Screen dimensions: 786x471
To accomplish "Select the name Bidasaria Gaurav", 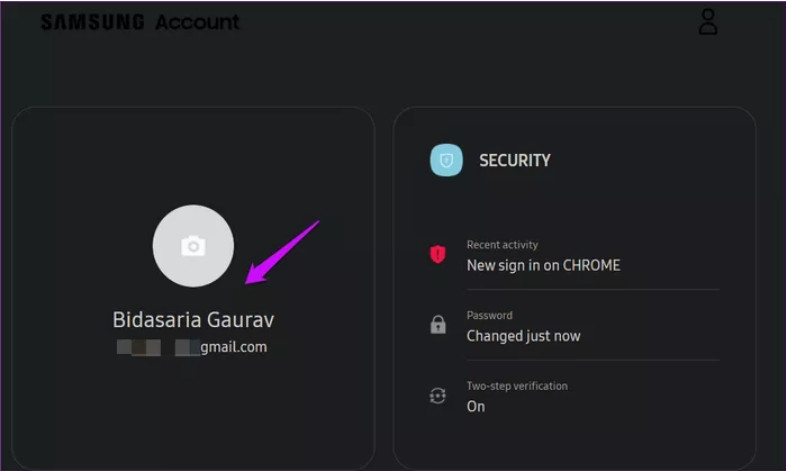I will coord(193,320).
